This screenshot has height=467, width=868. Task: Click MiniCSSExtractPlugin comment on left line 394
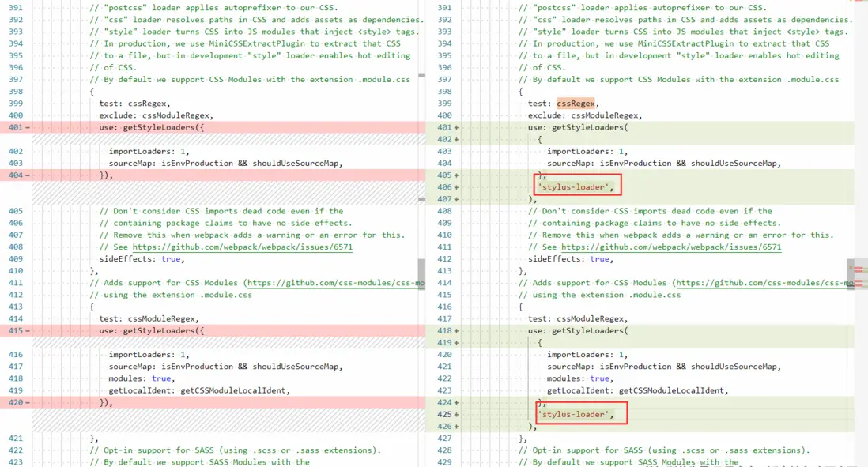click(245, 43)
